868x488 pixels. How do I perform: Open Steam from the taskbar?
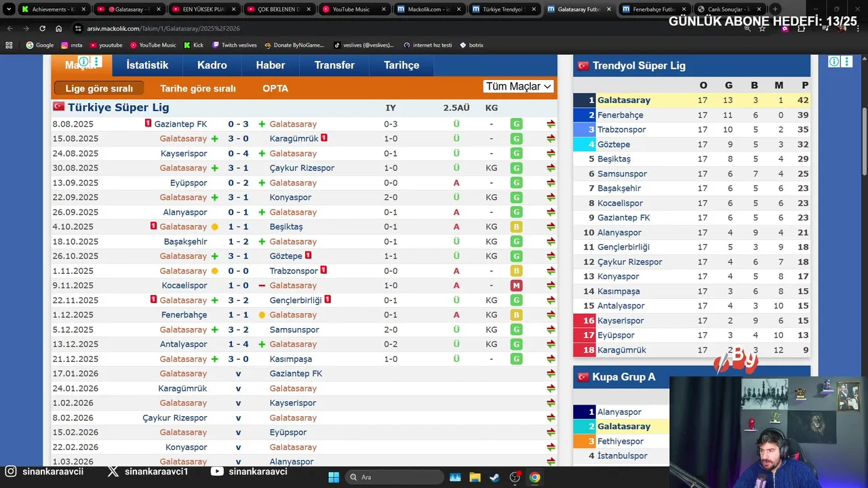(494, 477)
